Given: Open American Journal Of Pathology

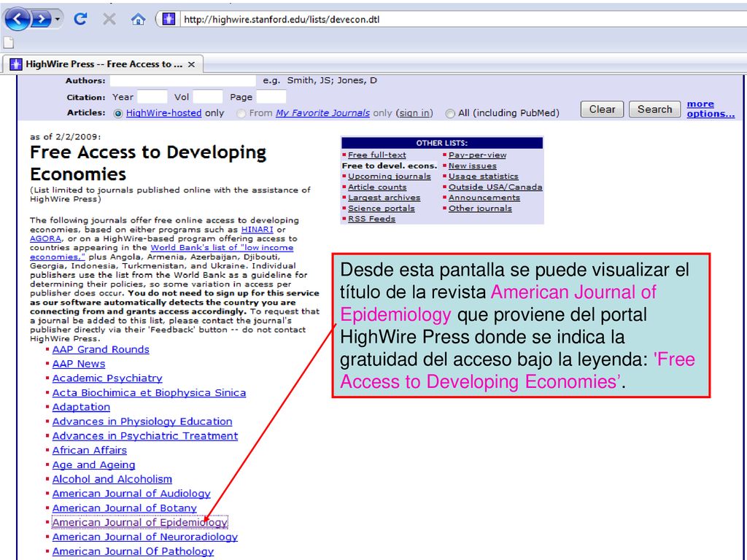Looking at the screenshot, I should (x=133, y=551).
